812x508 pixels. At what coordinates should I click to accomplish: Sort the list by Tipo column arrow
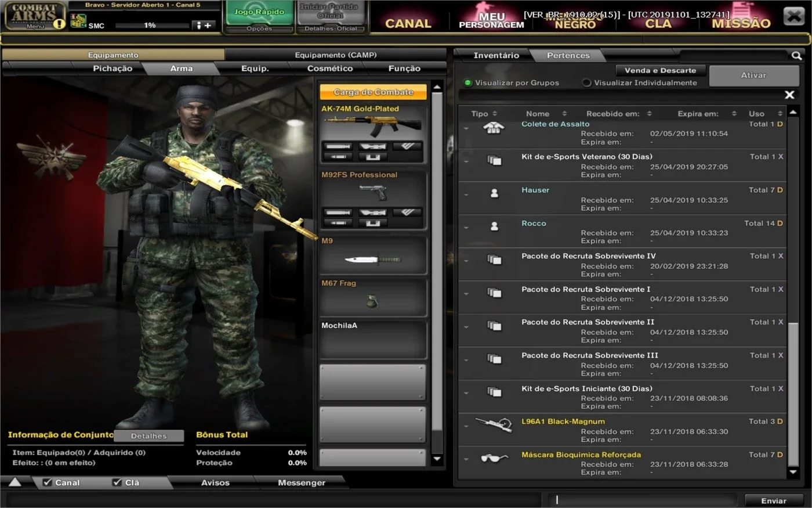pos(495,114)
